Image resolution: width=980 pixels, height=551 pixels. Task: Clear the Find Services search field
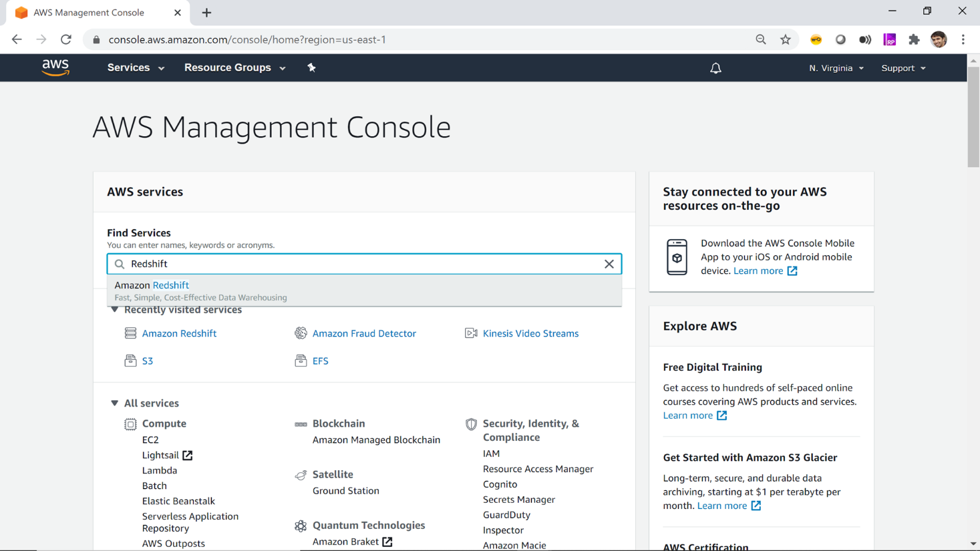coord(609,264)
